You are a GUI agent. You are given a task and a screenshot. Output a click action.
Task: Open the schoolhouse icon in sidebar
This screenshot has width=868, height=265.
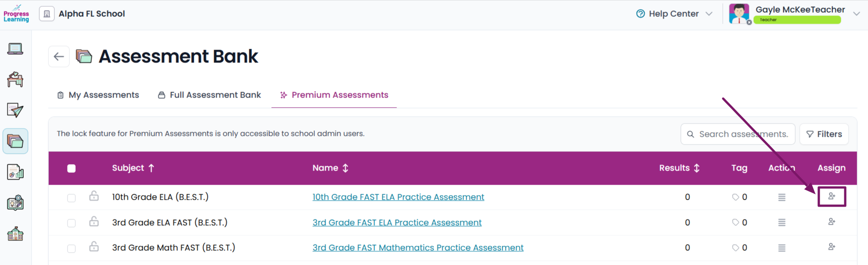tap(15, 234)
